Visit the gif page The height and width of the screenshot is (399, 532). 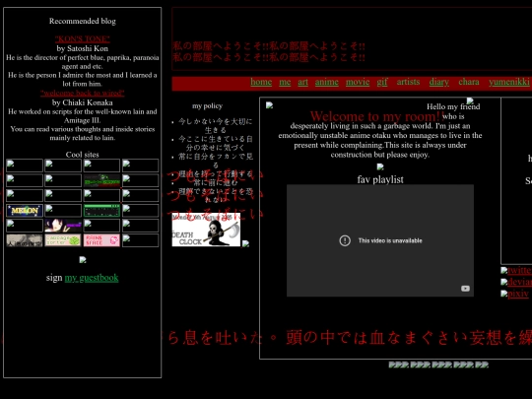(x=382, y=82)
